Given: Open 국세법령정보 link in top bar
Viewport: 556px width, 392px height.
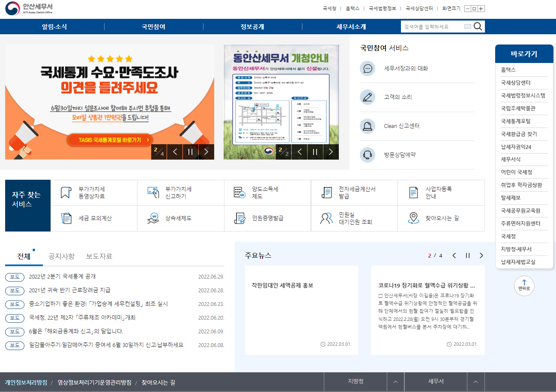Looking at the screenshot, I should (382, 9).
